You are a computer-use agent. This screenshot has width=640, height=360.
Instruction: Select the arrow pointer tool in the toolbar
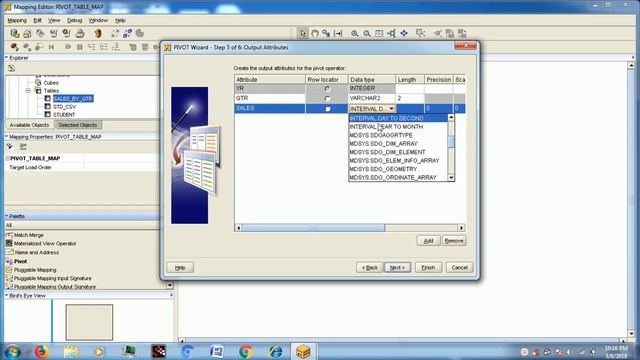pos(302,33)
